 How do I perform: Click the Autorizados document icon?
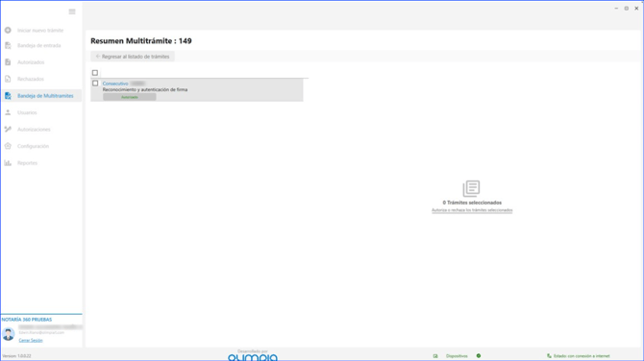[x=8, y=62]
